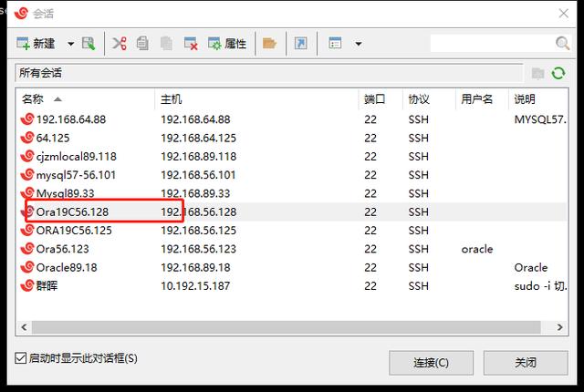Click the paste icon

(x=166, y=44)
